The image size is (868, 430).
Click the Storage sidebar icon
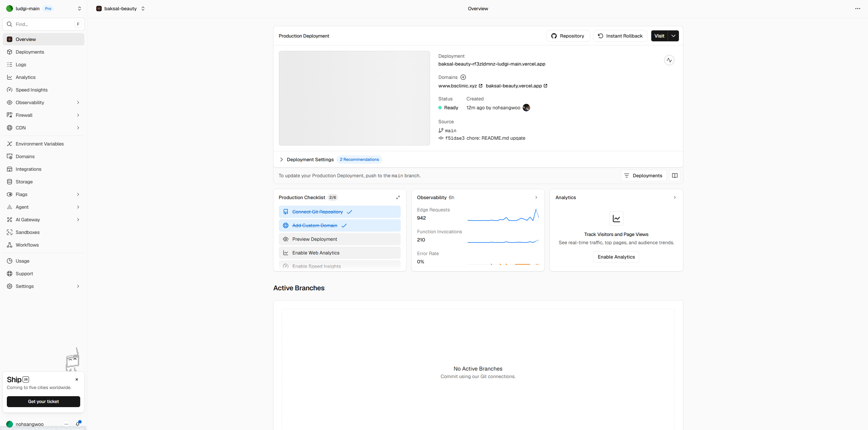coord(10,182)
